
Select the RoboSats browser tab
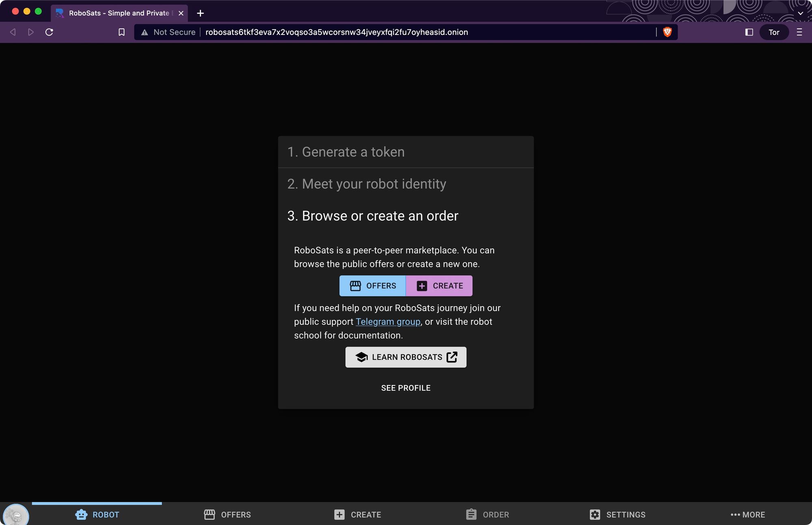point(119,13)
